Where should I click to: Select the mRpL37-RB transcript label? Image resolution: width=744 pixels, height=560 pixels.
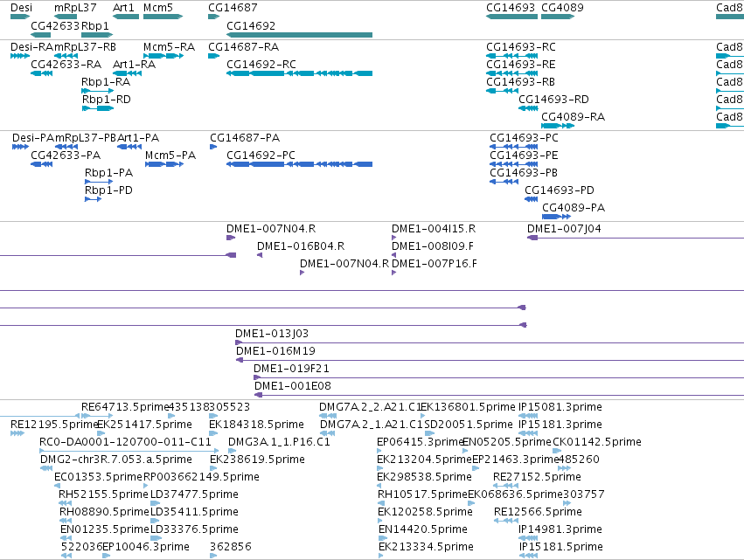(x=85, y=47)
